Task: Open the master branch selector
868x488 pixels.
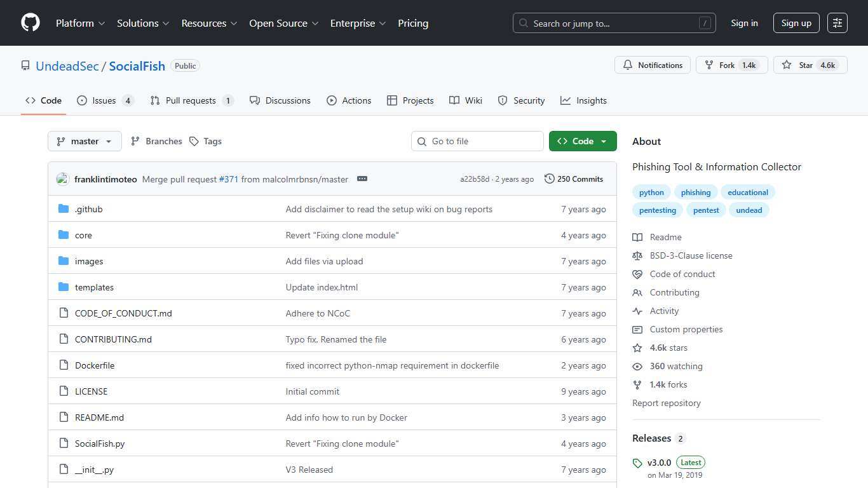Action: (85, 141)
